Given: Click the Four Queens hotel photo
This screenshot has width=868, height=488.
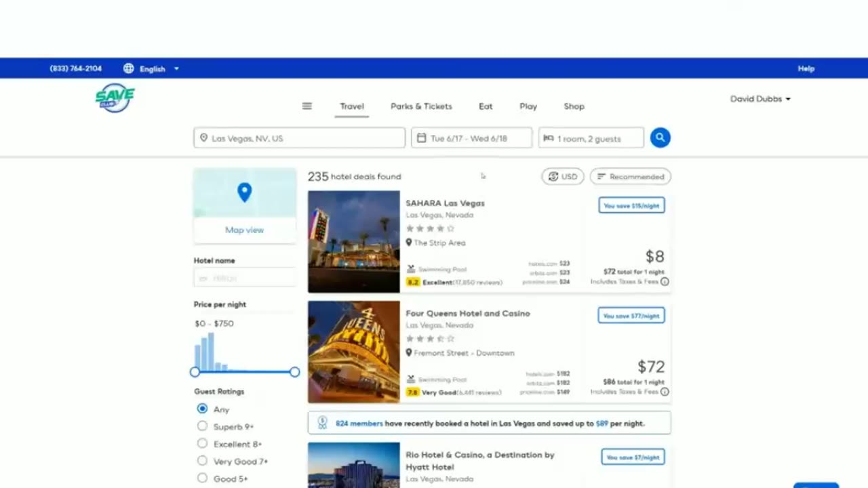Looking at the screenshot, I should pyautogui.click(x=354, y=352).
